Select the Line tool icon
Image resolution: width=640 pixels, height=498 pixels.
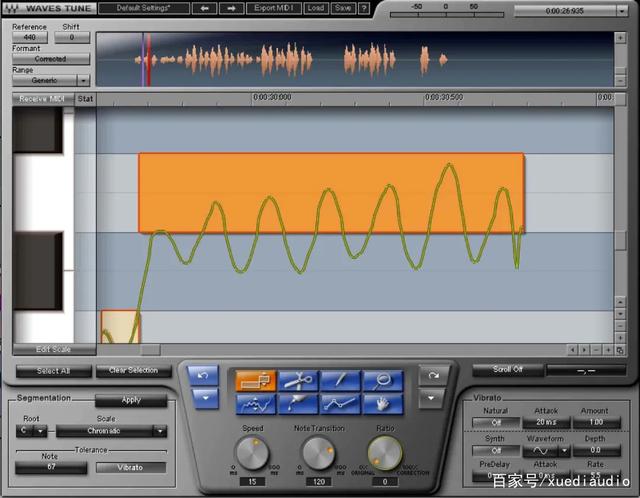pos(340,404)
